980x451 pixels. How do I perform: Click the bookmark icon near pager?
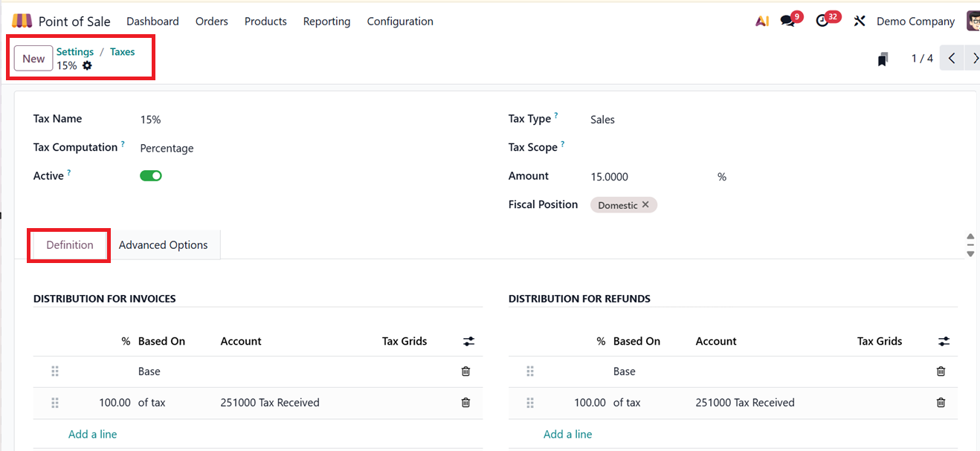pos(883,59)
